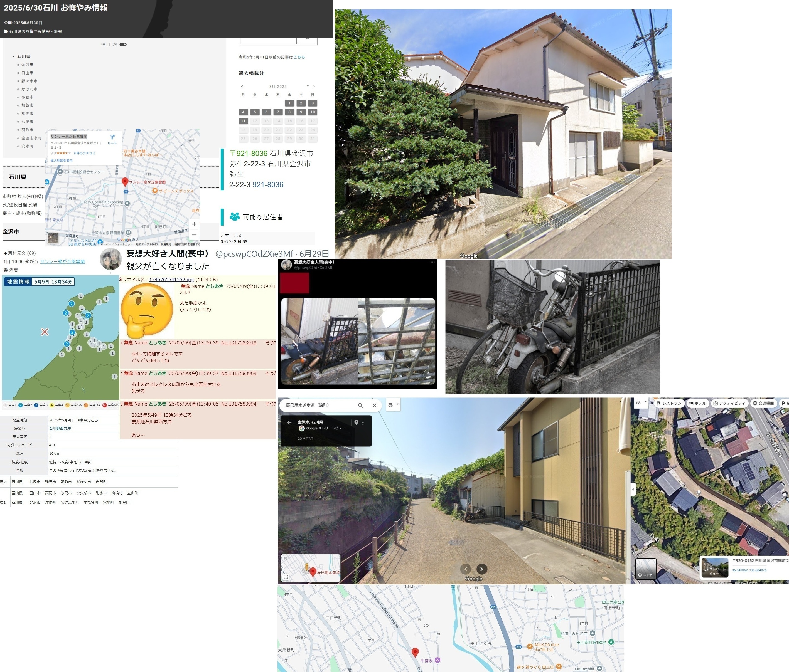The height and width of the screenshot is (672, 789).
Task: Open the calendar month dropdown arrow
Action: [308, 86]
